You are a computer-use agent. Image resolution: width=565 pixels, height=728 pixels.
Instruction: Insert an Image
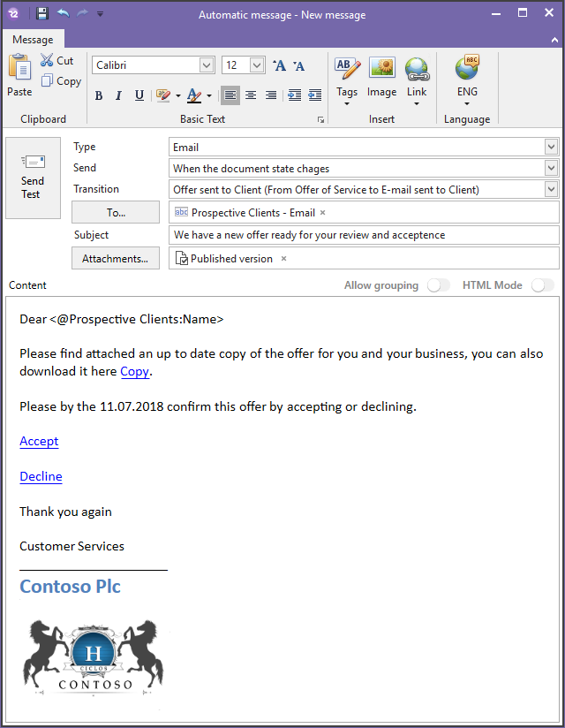click(381, 78)
